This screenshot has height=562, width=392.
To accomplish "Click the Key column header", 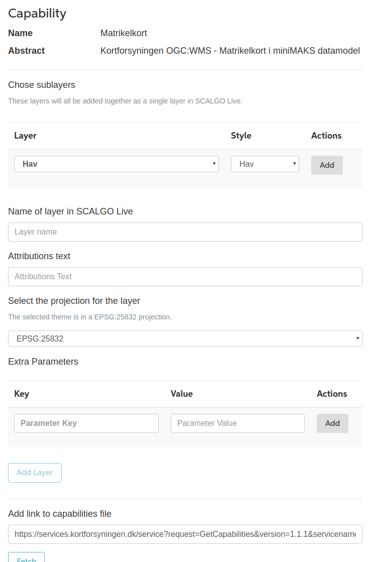I will pyautogui.click(x=22, y=394).
